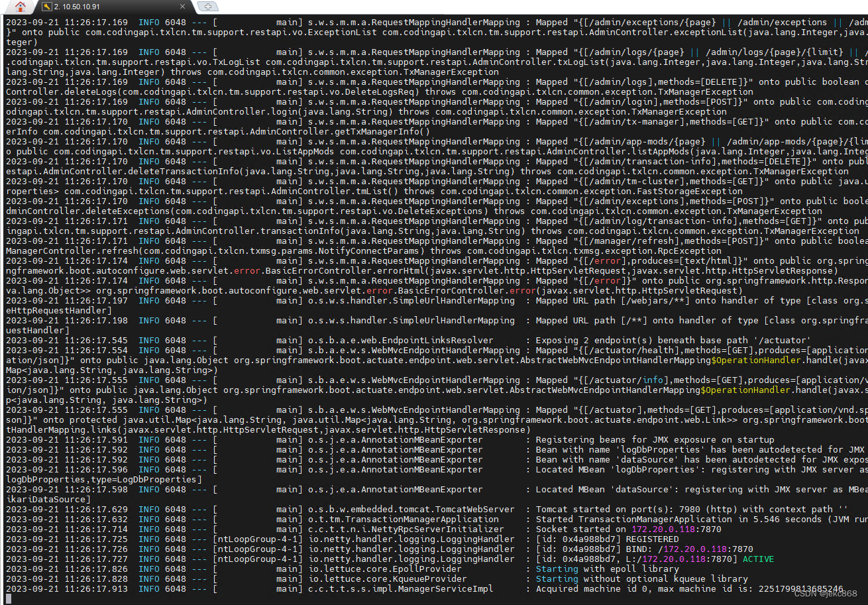868x605 pixels.
Task: Click 'Exposing 2 endpoint(s) beneath base path'
Action: point(641,341)
